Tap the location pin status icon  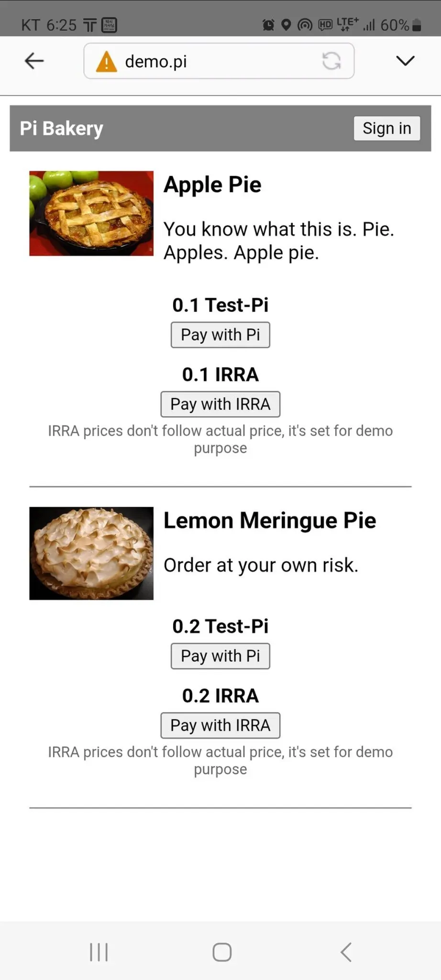286,25
